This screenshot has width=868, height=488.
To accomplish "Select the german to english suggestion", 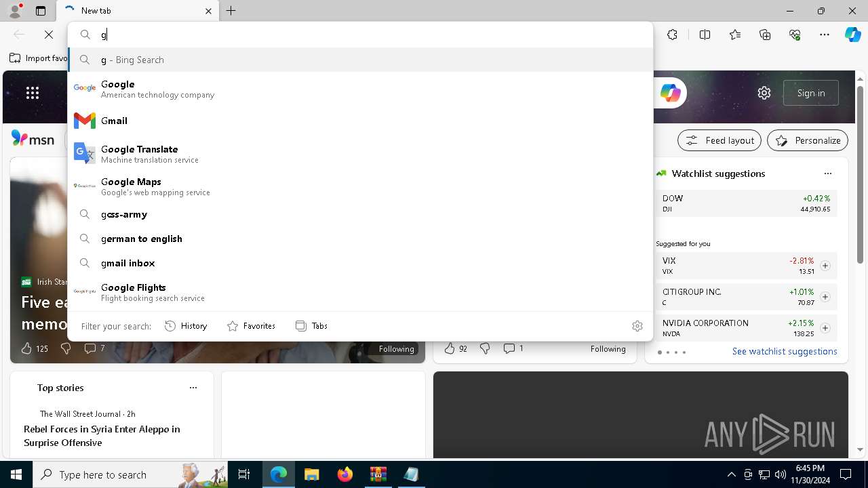I will click(360, 239).
